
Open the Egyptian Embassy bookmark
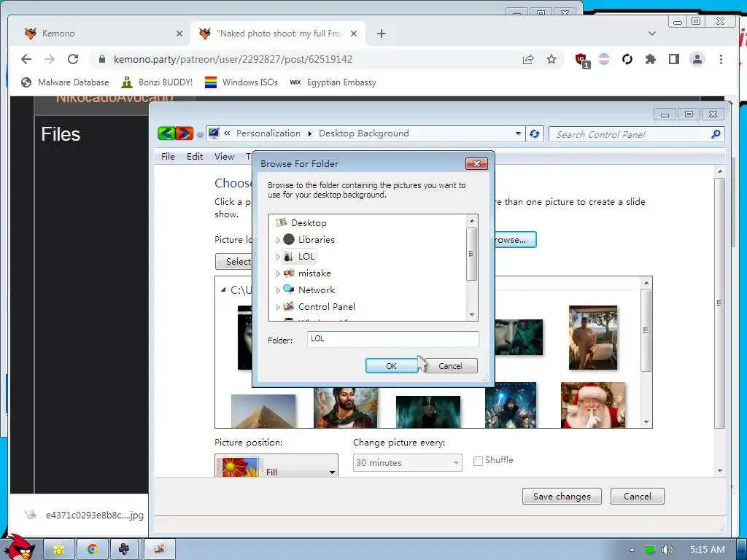pyautogui.click(x=333, y=82)
